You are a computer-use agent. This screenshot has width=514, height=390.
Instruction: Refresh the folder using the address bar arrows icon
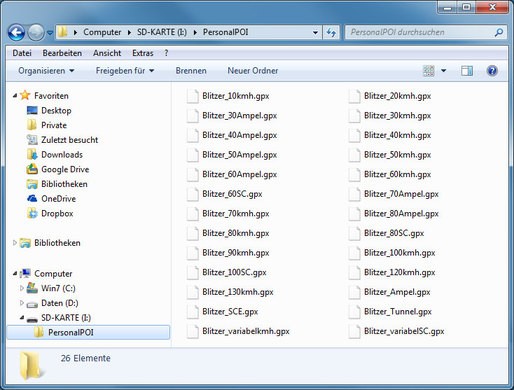(331, 32)
